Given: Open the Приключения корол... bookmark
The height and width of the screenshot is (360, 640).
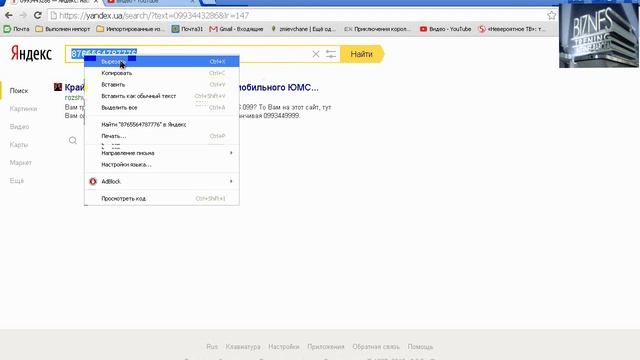Looking at the screenshot, I should pos(377,29).
